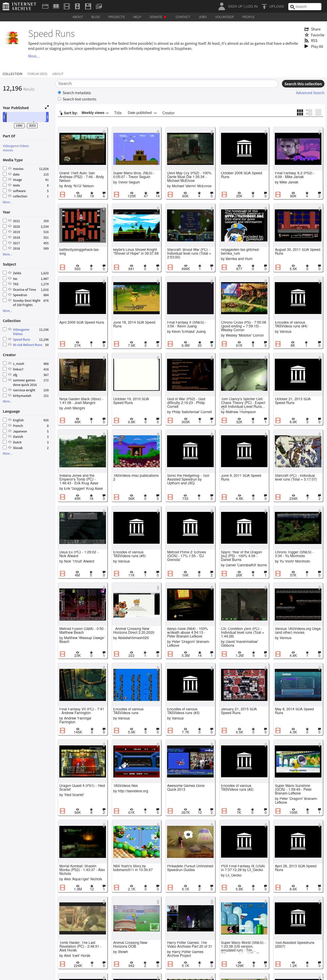Image resolution: width=327 pixels, height=980 pixels.
Task: Expand More subjects list
Action: tap(8, 311)
